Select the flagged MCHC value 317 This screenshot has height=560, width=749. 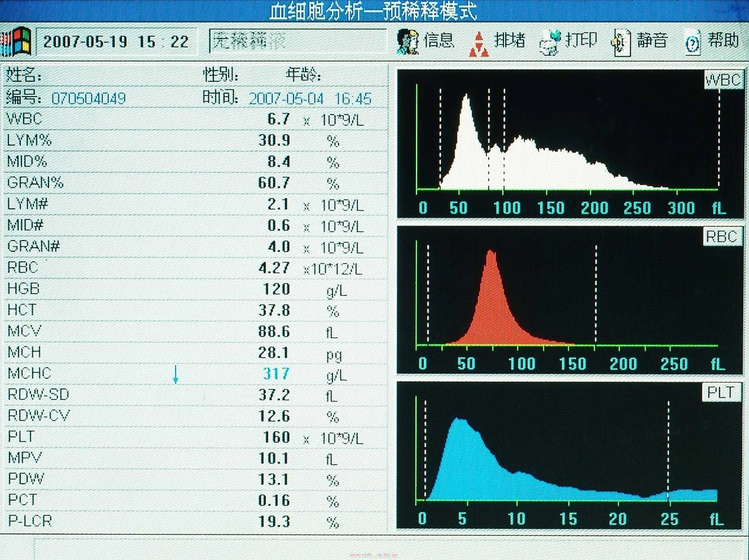pyautogui.click(x=277, y=374)
